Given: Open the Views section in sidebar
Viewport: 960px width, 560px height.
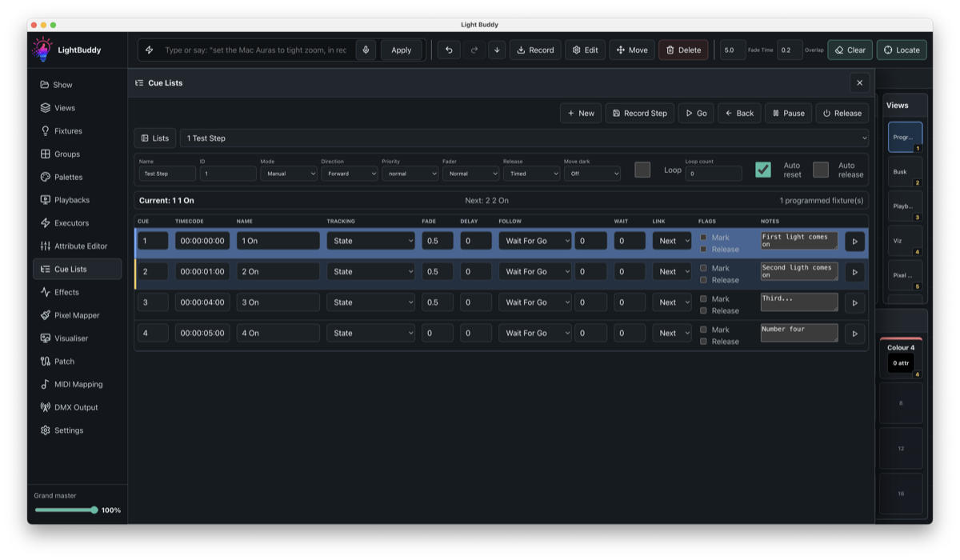Looking at the screenshot, I should [x=77, y=108].
